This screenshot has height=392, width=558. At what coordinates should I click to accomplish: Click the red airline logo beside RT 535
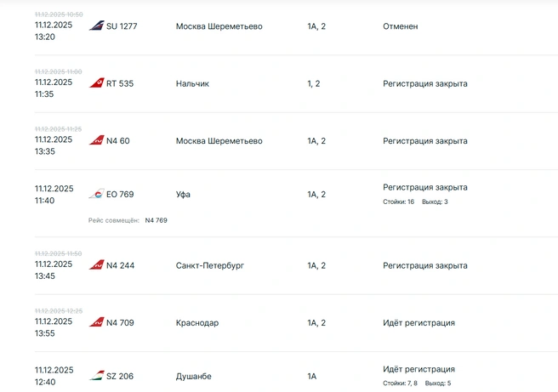tap(96, 82)
